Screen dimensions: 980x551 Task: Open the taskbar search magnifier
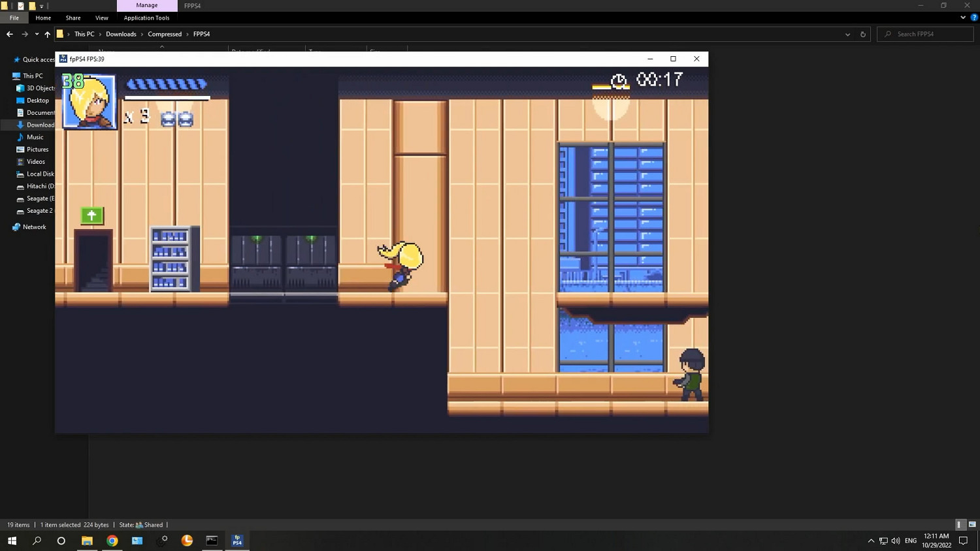[x=37, y=541]
